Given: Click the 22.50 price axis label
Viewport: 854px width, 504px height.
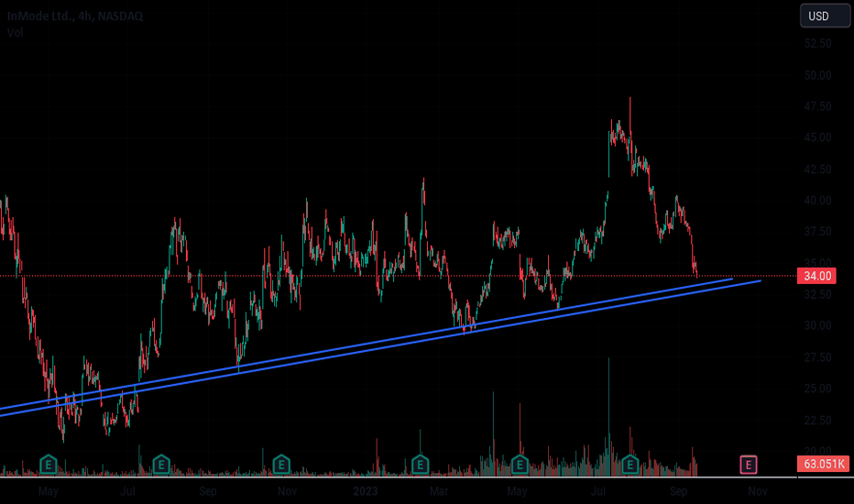Looking at the screenshot, I should (x=817, y=420).
